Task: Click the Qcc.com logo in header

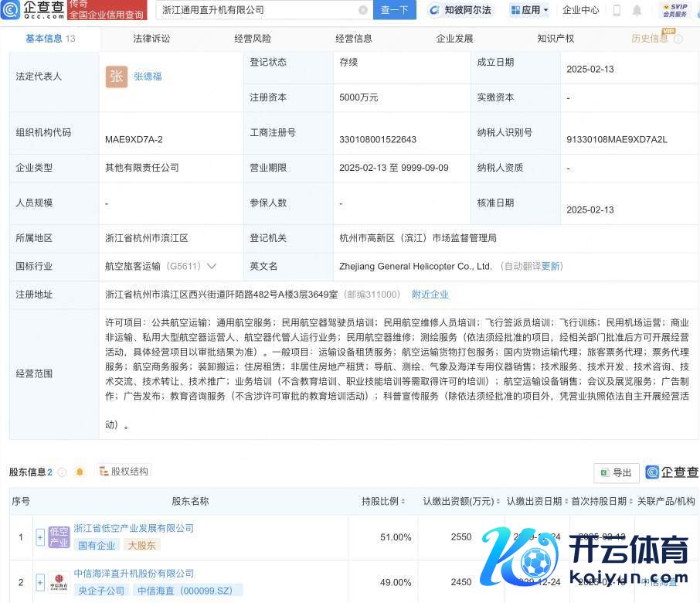Action: (x=33, y=10)
